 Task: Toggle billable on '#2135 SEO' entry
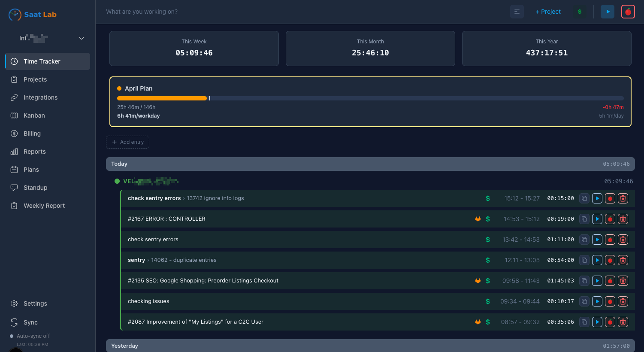point(488,281)
